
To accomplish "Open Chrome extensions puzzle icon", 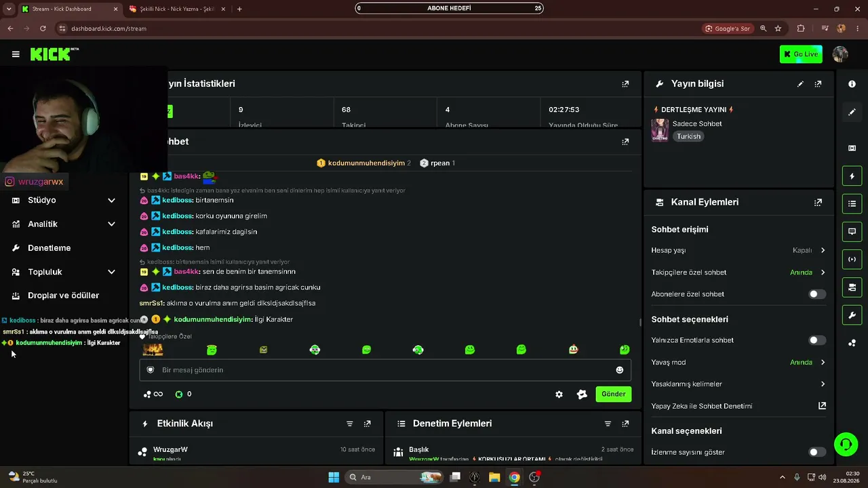I will coord(801,28).
